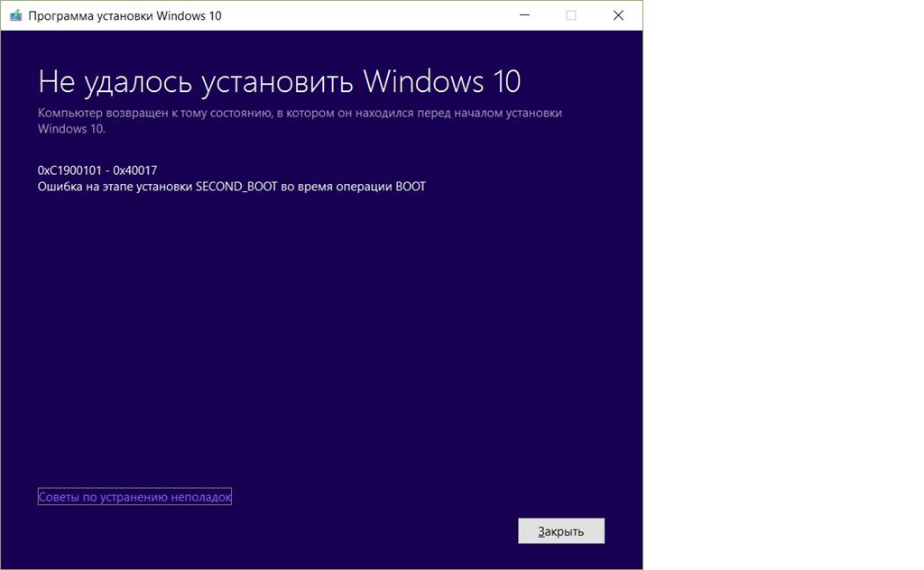924x570 pixels.
Task: Select the error code 0xC1900101 - 0x40017 text
Action: click(97, 170)
